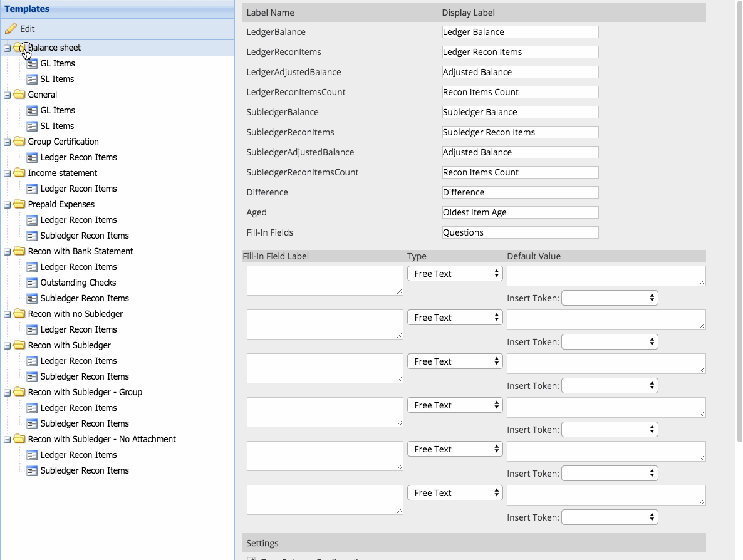The height and width of the screenshot is (560, 743).
Task: Click the Oldest Item Age display label field
Action: pyautogui.click(x=520, y=212)
